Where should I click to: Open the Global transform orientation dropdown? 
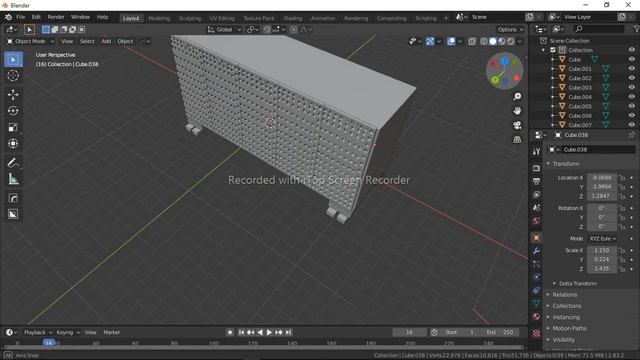[224, 29]
